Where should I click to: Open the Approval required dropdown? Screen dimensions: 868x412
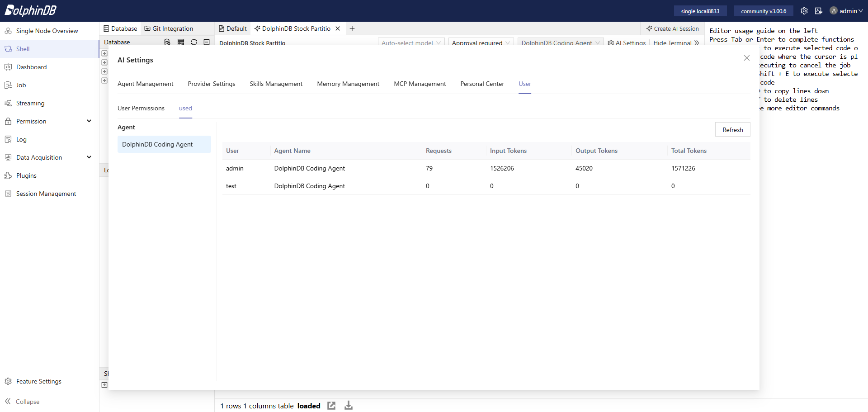point(481,43)
